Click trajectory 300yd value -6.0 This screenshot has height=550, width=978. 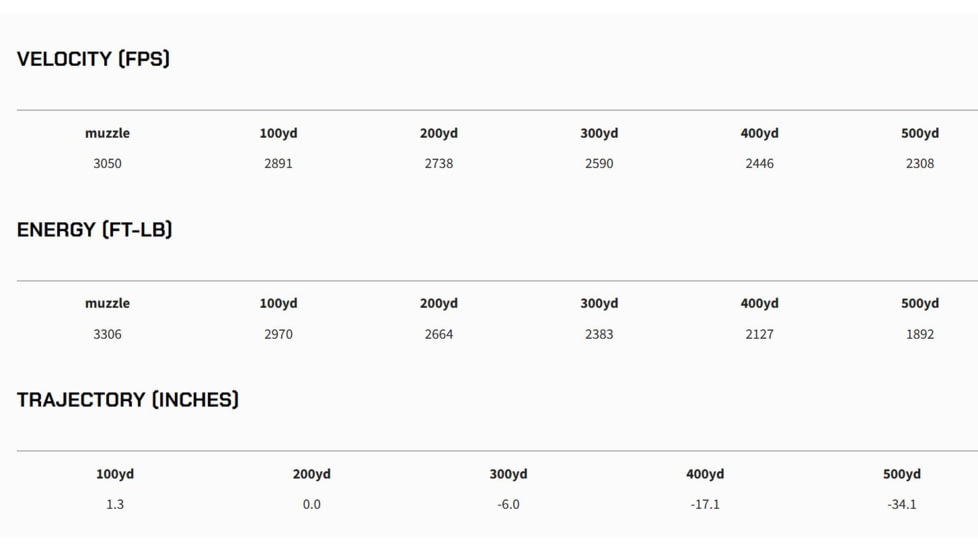coord(508,504)
